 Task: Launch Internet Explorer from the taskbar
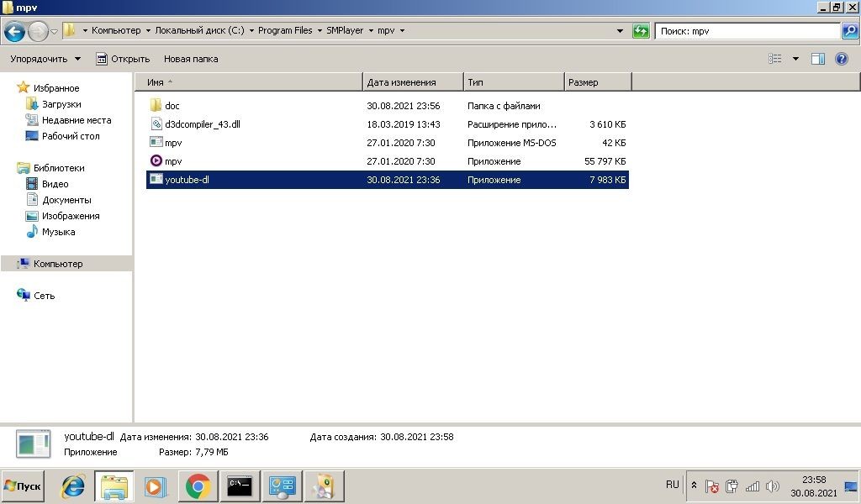click(72, 486)
